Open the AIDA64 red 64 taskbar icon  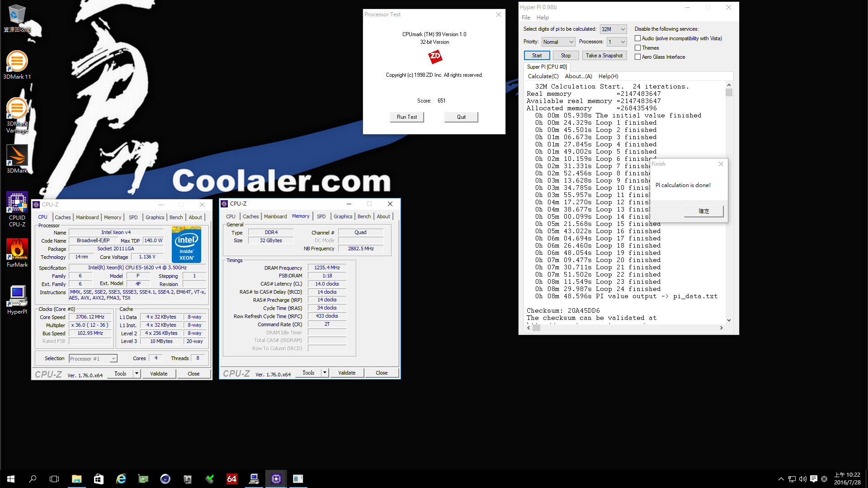point(231,479)
